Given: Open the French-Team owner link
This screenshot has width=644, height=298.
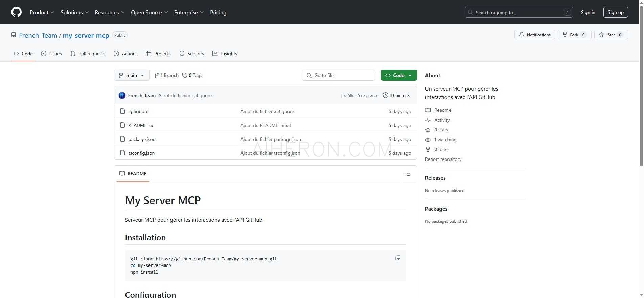Looking at the screenshot, I should click(38, 35).
